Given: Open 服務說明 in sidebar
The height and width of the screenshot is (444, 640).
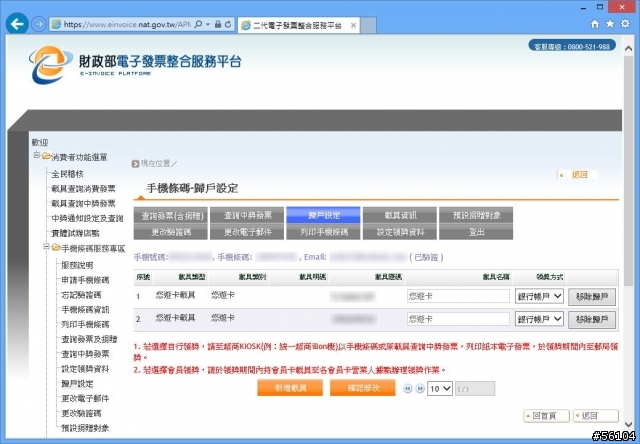Looking at the screenshot, I should (77, 265).
